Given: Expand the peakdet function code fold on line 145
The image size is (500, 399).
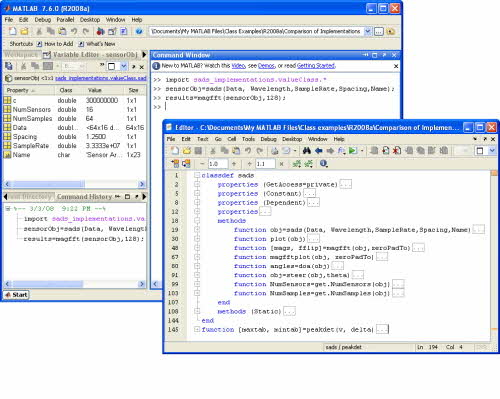Looking at the screenshot, I should (x=197, y=329).
